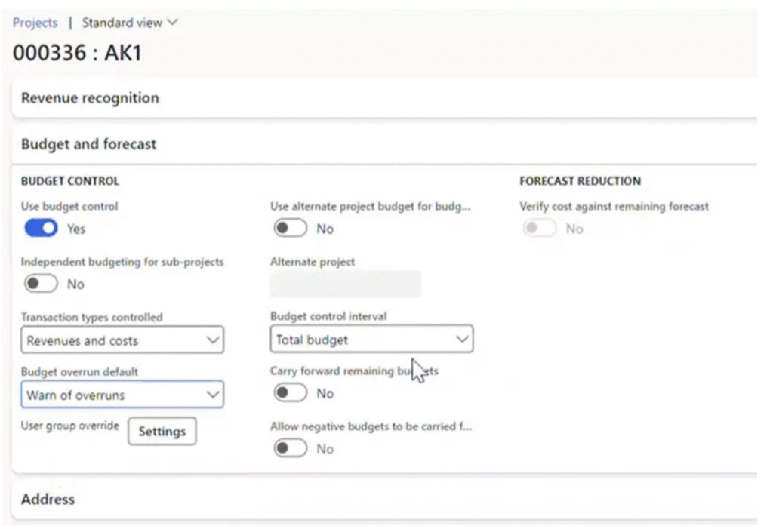This screenshot has width=773, height=532.
Task: Open the Transaction types controlled dropdown
Action: pos(121,340)
